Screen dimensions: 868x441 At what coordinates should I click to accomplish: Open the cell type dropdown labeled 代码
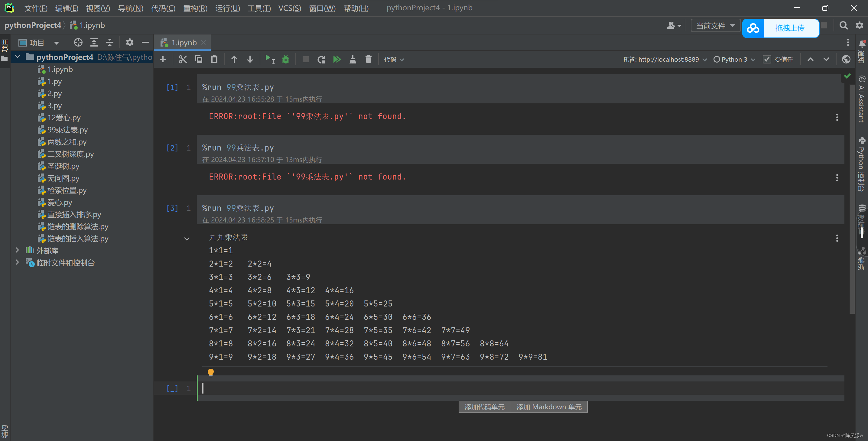[x=394, y=60]
